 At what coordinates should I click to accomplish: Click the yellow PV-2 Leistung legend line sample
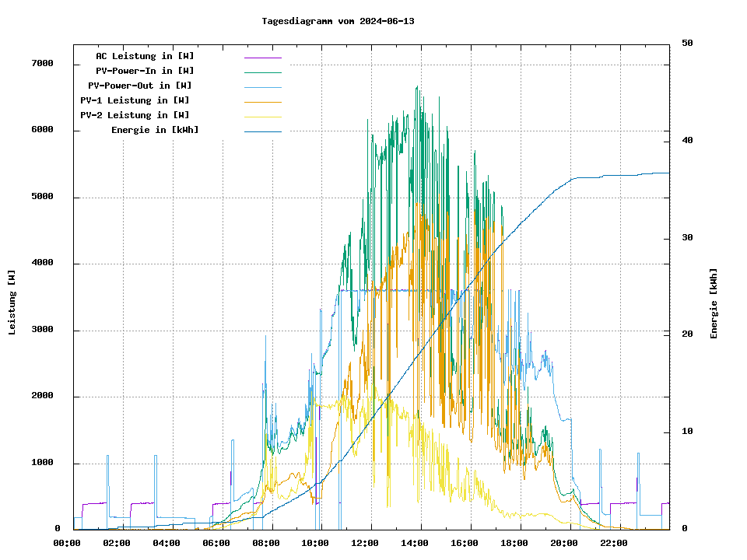pos(262,117)
